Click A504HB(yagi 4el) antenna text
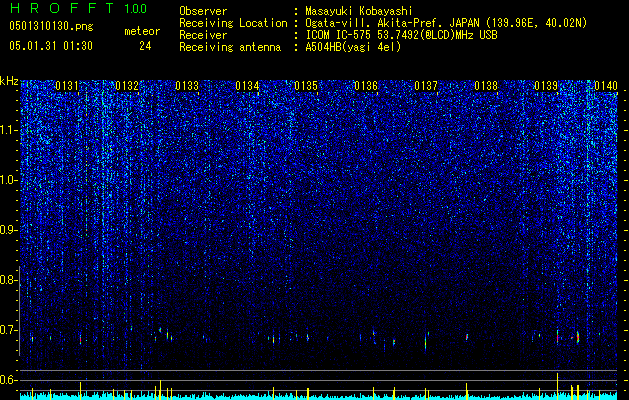Screen dimensions: 629x400 (x=353, y=47)
